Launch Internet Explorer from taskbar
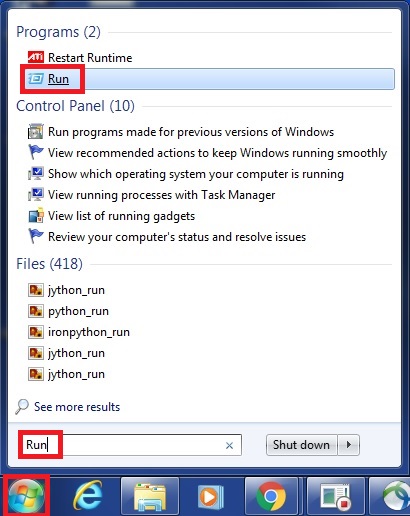The image size is (410, 516). 88,496
